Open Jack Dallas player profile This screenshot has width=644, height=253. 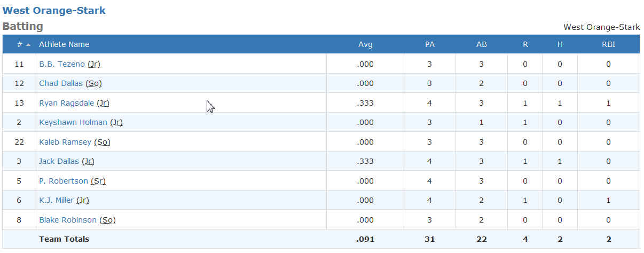(59, 161)
